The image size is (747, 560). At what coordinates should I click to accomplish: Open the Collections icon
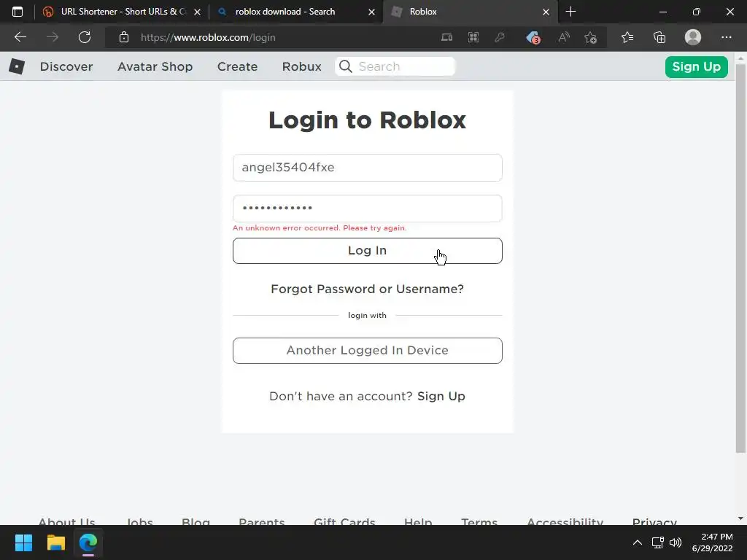coord(659,37)
